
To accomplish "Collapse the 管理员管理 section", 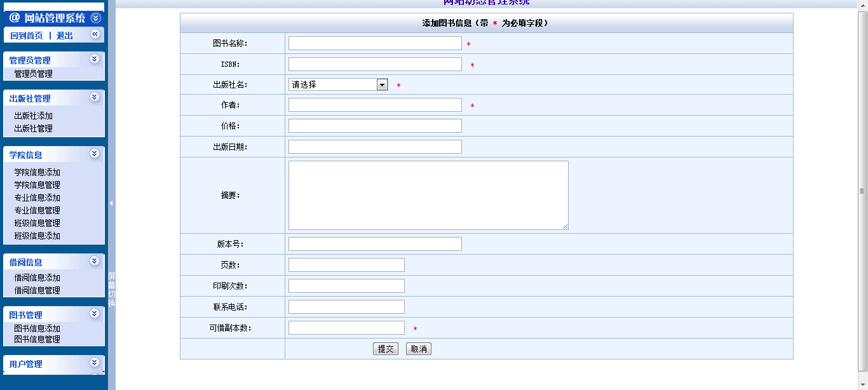I will (x=95, y=59).
